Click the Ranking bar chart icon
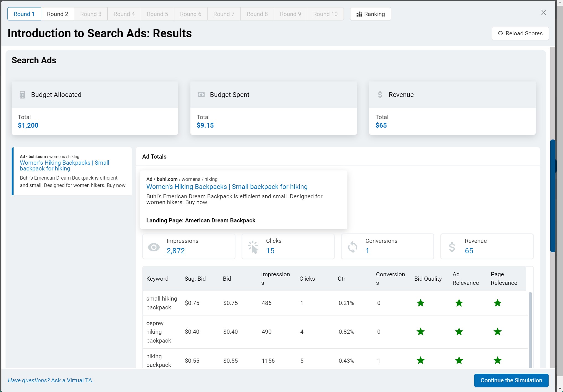Viewport: 563px width, 392px height. pyautogui.click(x=359, y=14)
